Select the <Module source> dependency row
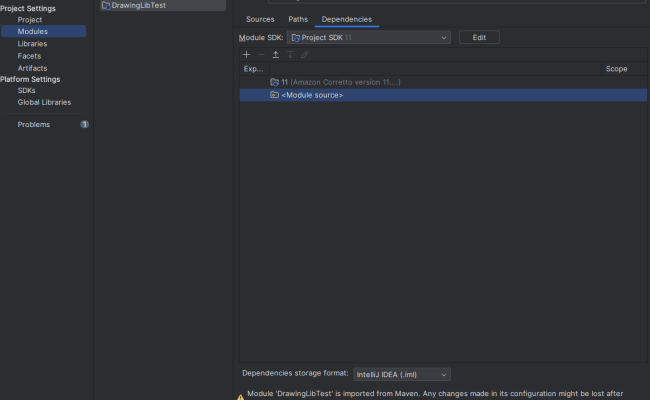 pyautogui.click(x=443, y=95)
